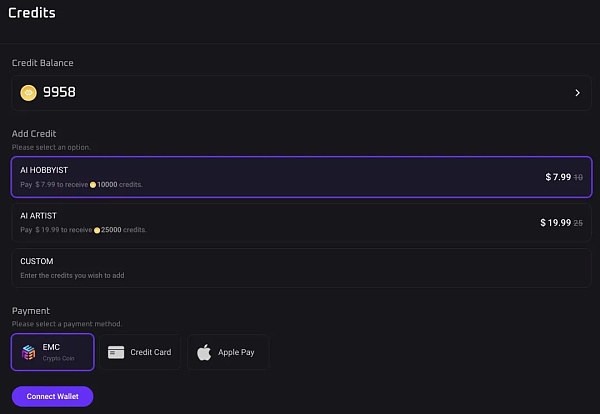Click the 9958 credit balance number

tap(59, 93)
